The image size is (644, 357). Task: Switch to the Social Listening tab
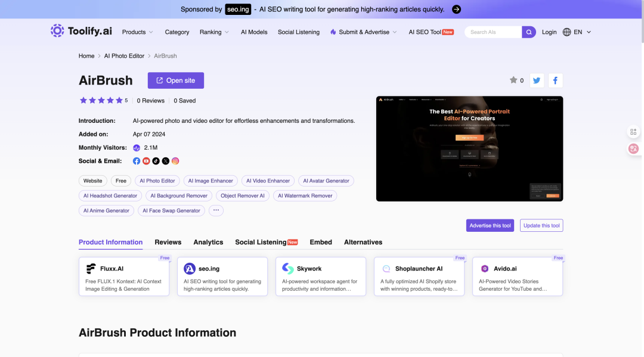pyautogui.click(x=266, y=242)
